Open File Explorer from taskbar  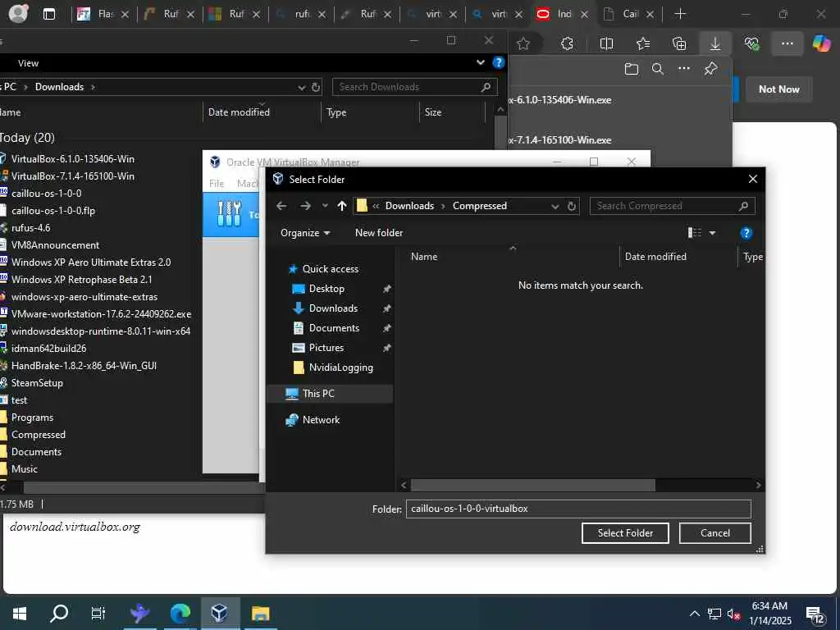[x=260, y=613]
